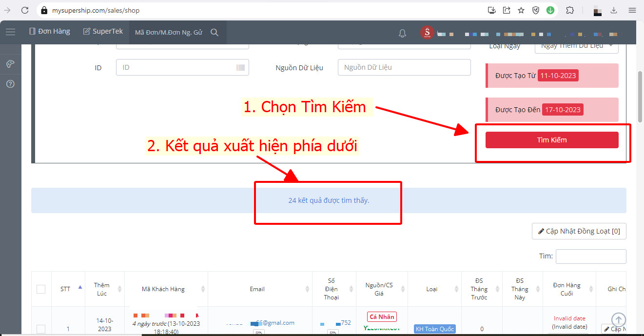The height and width of the screenshot is (336, 644).
Task: Click the browser reload button
Action: coord(25,10)
